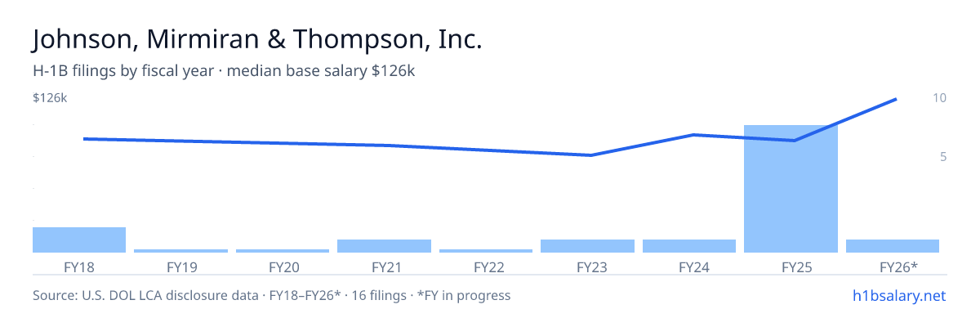Click the right axis value 10

(x=939, y=98)
